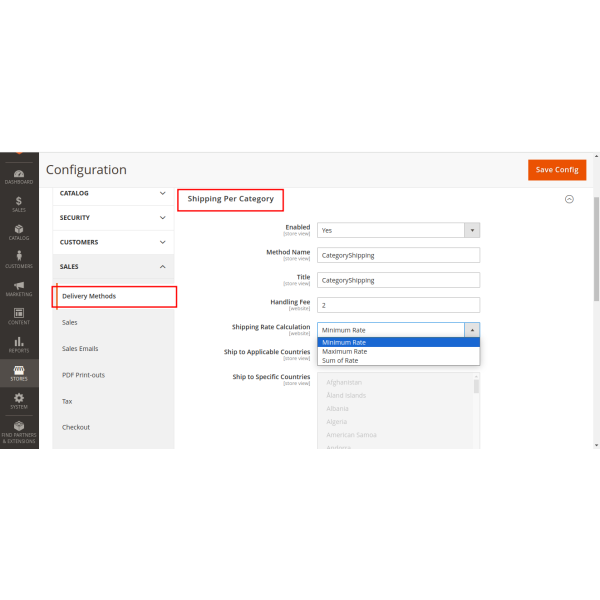Click the page vertical scrollbar

(596, 300)
